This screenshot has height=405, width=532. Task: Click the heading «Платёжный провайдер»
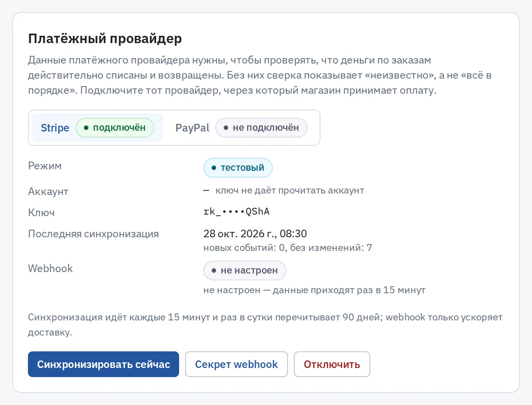click(105, 39)
